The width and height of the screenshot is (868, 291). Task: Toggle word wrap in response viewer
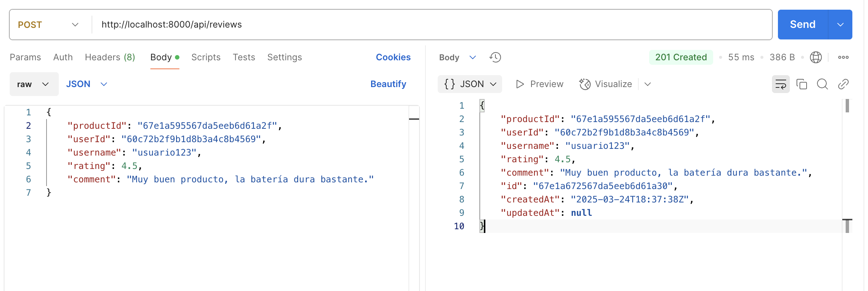[x=781, y=84]
